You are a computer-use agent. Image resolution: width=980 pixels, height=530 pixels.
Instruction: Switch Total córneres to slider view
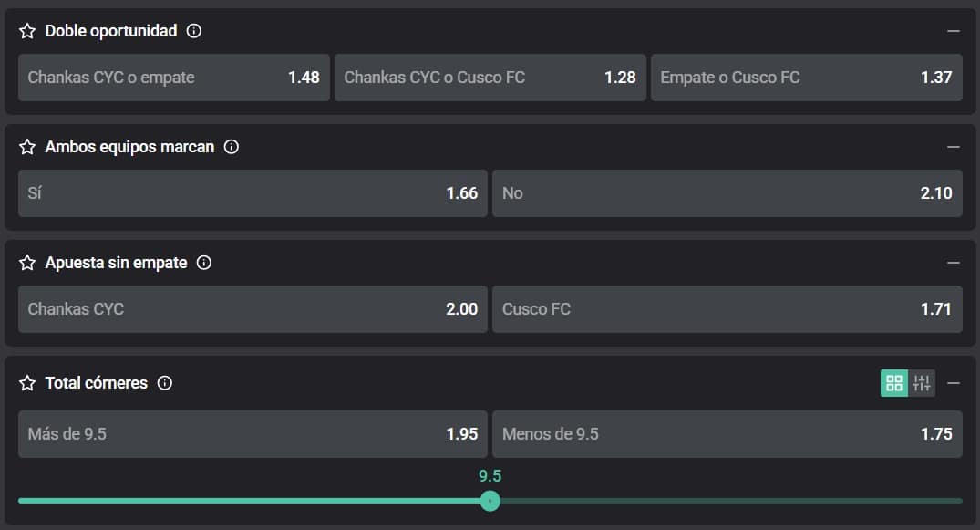pyautogui.click(x=922, y=383)
